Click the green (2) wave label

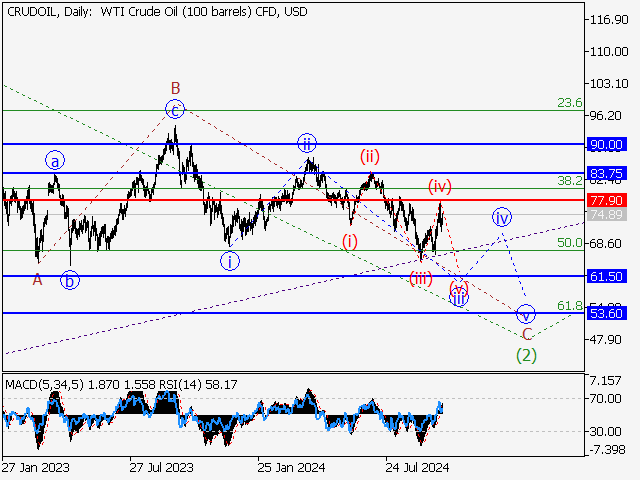pyautogui.click(x=526, y=356)
